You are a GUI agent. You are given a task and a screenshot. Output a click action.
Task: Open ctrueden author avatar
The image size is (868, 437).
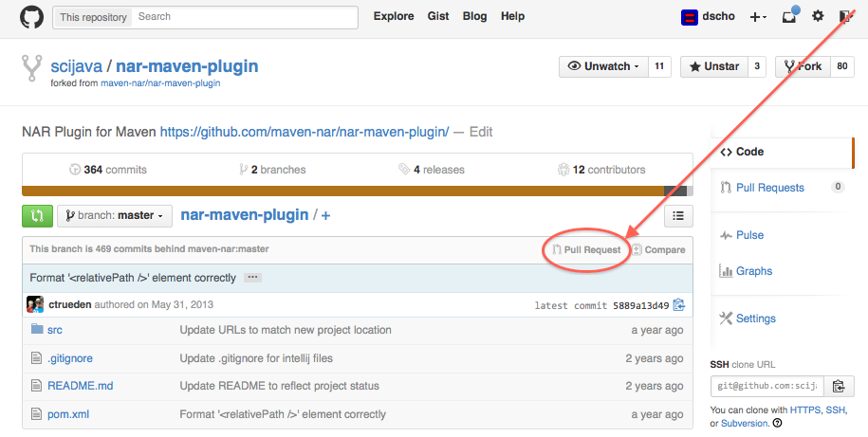(35, 305)
